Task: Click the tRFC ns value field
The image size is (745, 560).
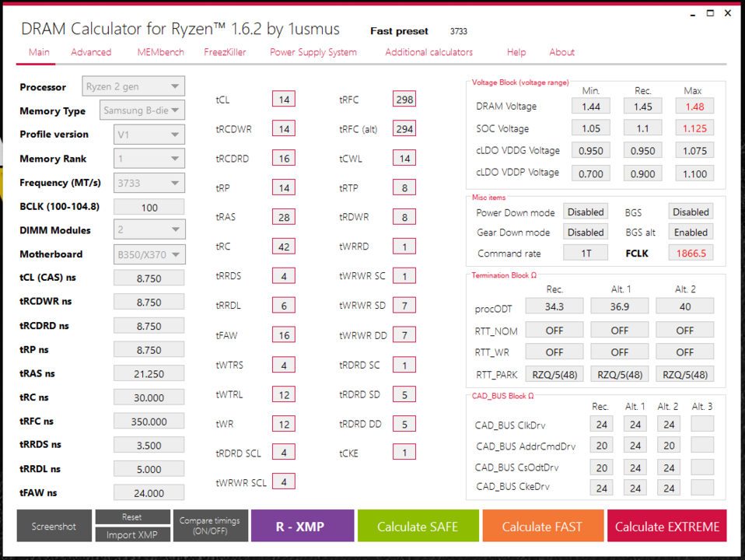Action: 149,422
